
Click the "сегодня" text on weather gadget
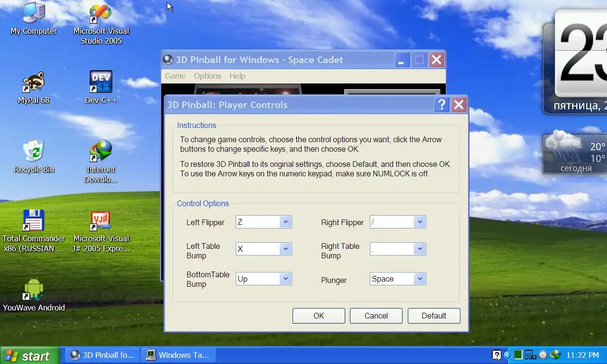tap(576, 168)
